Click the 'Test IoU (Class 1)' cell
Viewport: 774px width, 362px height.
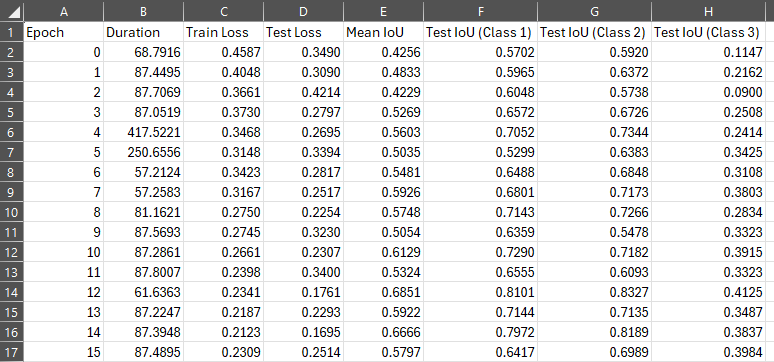tap(480, 32)
